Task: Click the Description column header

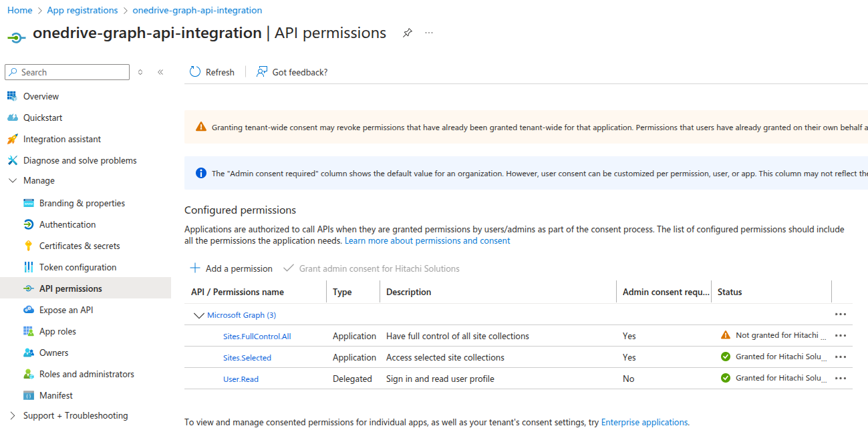Action: (408, 292)
